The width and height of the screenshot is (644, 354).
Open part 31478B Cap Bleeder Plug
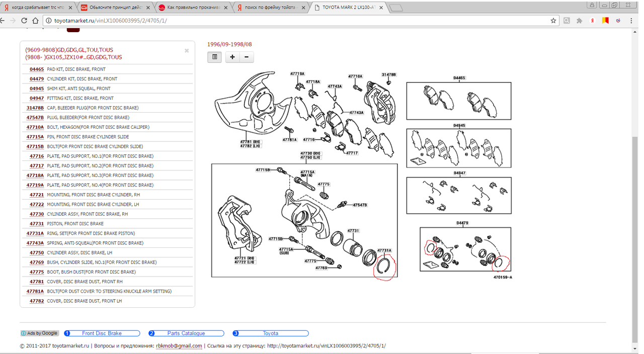(x=35, y=108)
